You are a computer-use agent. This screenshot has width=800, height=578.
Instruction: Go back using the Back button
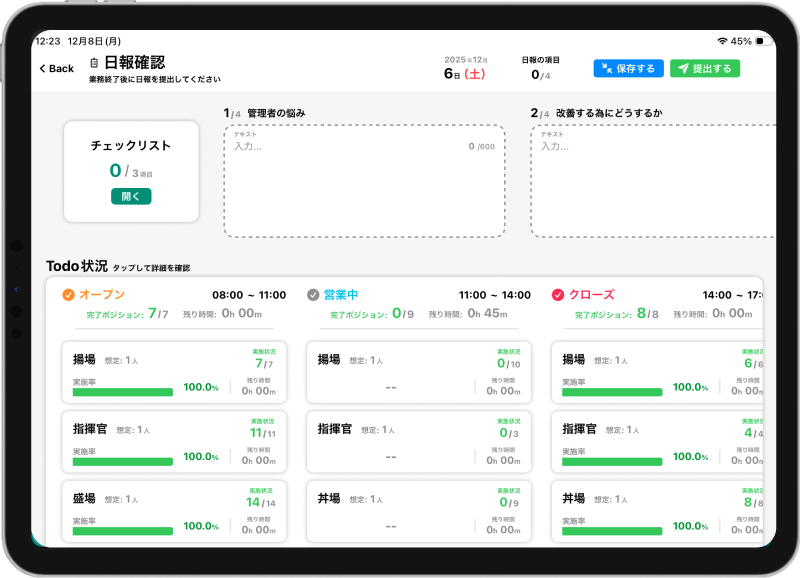coord(57,68)
